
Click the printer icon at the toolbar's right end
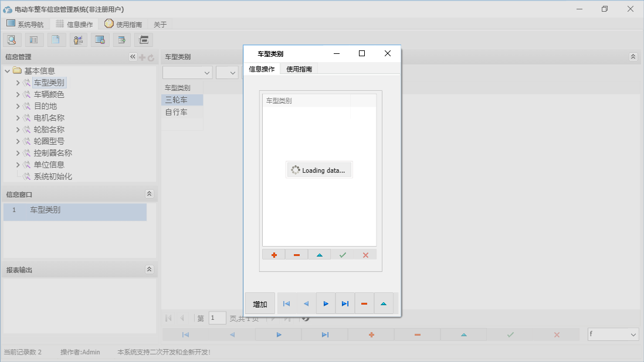click(143, 39)
